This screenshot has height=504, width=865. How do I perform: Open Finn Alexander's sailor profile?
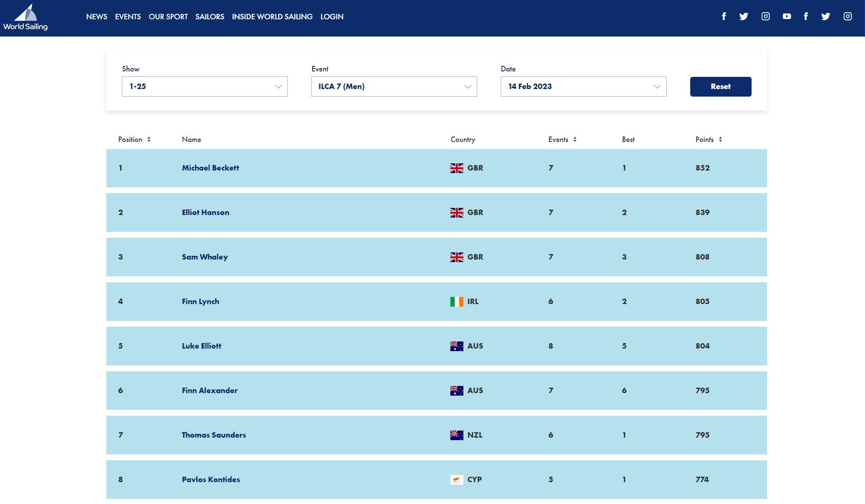[210, 391]
